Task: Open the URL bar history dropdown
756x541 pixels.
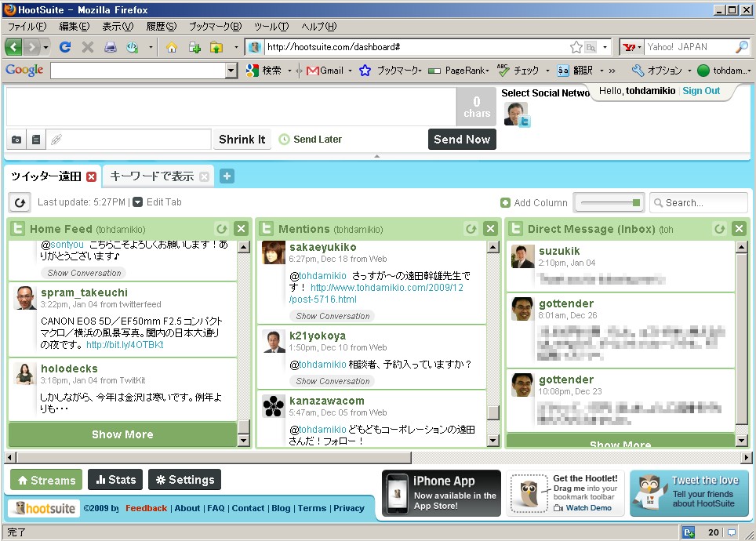Action: tap(605, 47)
